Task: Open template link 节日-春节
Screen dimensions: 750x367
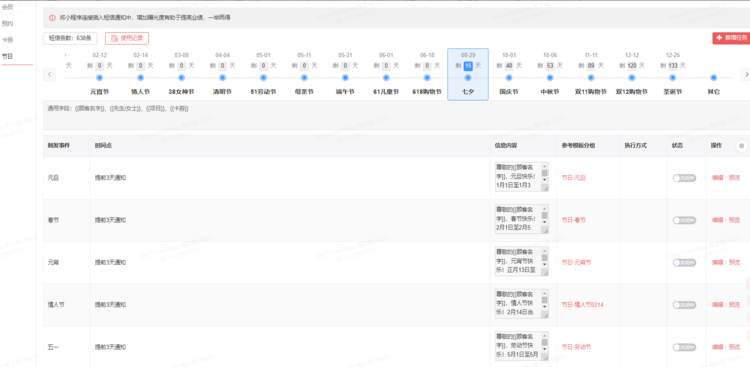Action: click(574, 220)
